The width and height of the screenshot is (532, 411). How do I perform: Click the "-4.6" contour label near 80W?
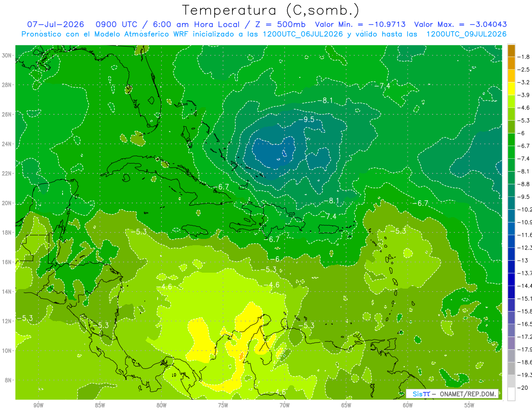(164, 286)
